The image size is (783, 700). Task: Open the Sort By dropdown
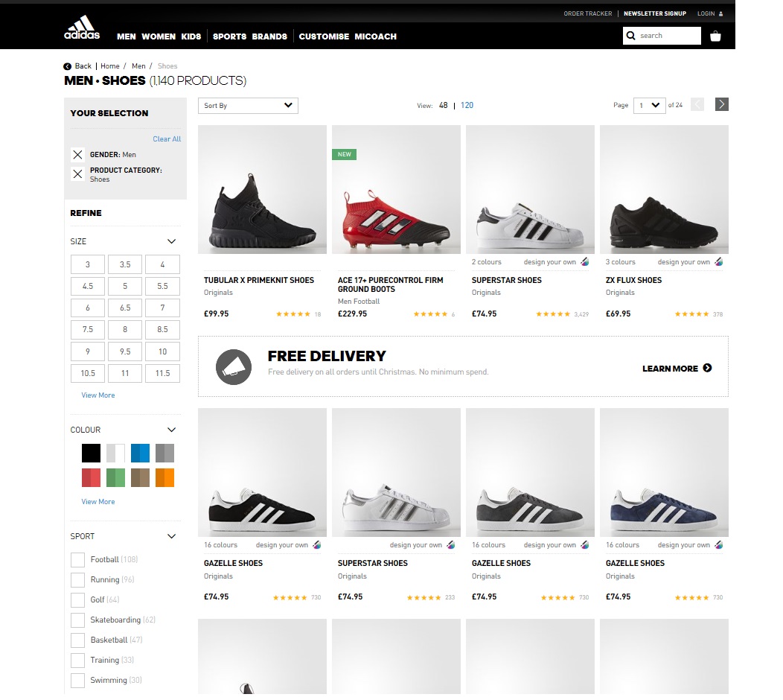pyautogui.click(x=247, y=105)
